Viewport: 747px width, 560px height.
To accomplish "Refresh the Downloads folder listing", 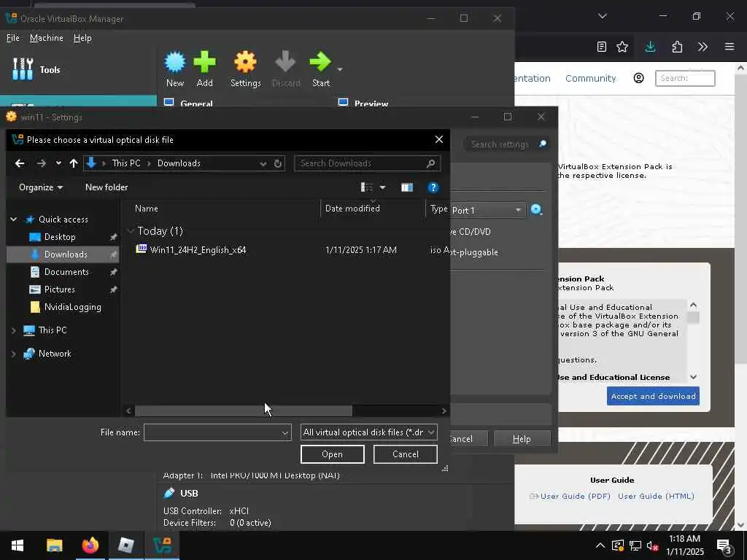I will (x=278, y=163).
